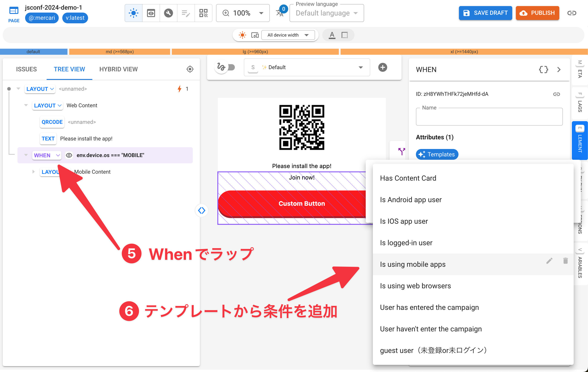
Task: Click the right chevron in WHEN header
Action: [x=559, y=70]
